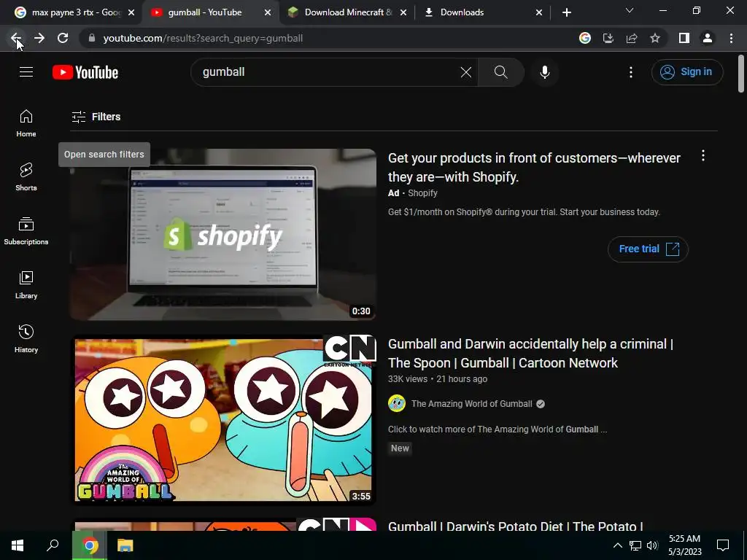The width and height of the screenshot is (747, 560).
Task: Click the install app icon
Action: 608,38
